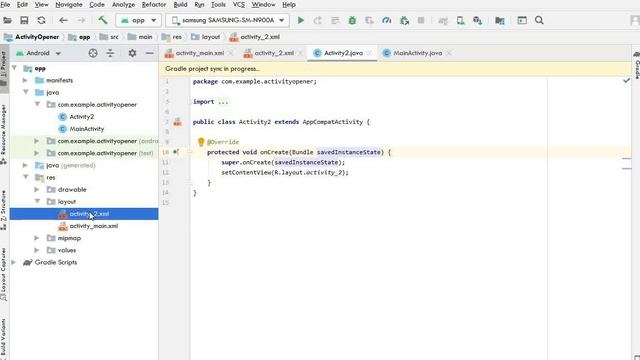Image resolution: width=640 pixels, height=360 pixels.
Task: Open the app run configuration dropdown
Action: 138,20
